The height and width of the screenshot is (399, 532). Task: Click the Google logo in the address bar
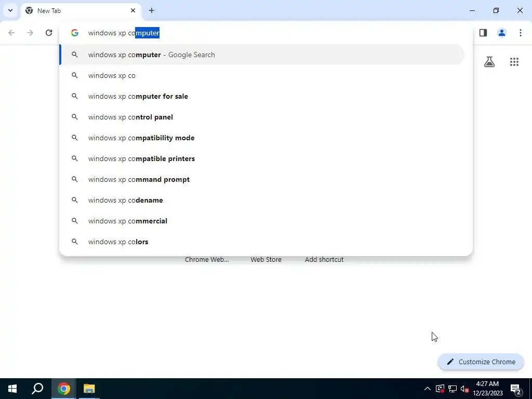pos(75,33)
